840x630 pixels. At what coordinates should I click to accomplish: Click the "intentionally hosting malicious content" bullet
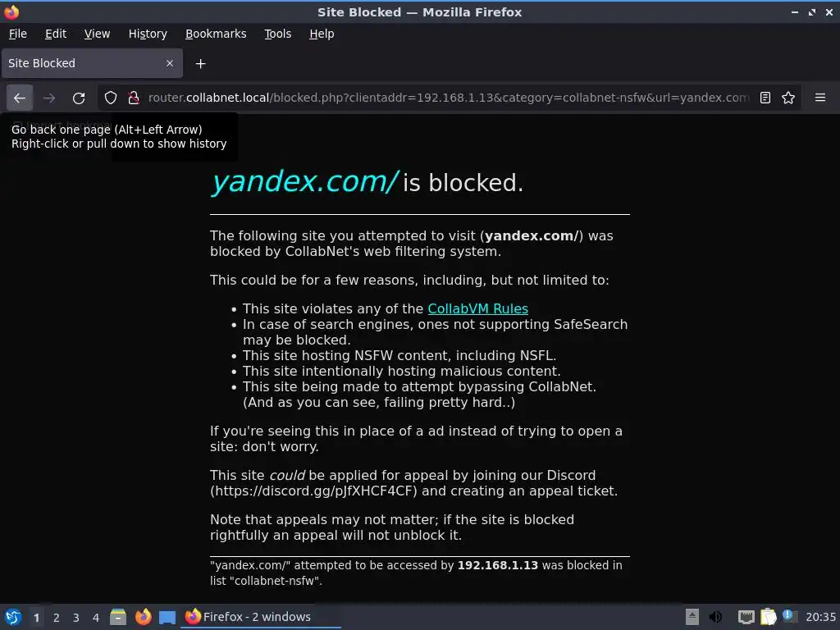[x=401, y=372]
